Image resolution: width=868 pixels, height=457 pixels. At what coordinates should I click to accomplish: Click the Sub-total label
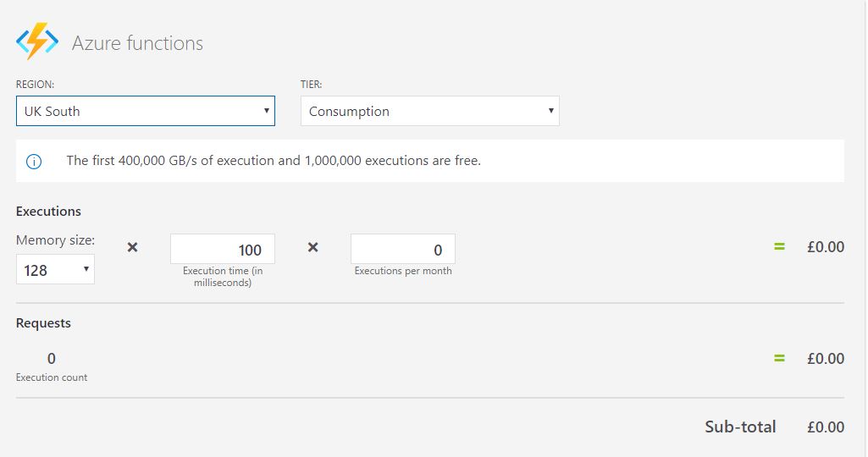tap(740, 427)
